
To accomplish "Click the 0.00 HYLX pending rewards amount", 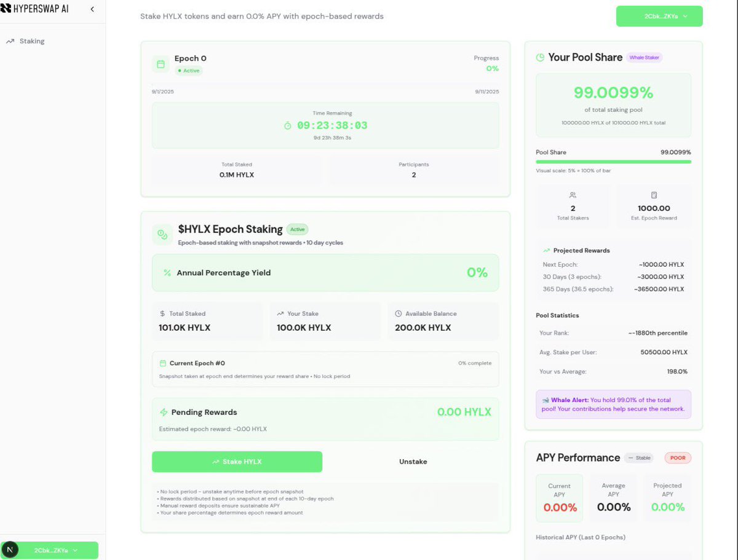I will 464,412.
